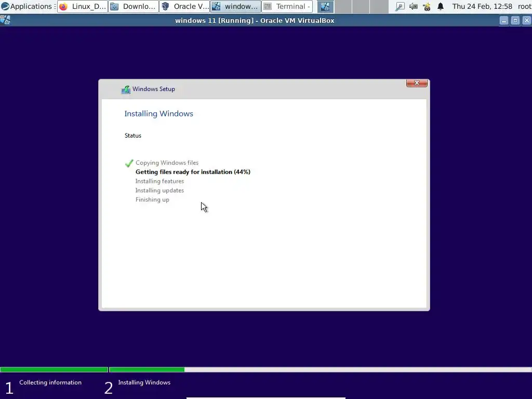Switch to the Linux_D... Firefox taskbar window

pos(83,6)
